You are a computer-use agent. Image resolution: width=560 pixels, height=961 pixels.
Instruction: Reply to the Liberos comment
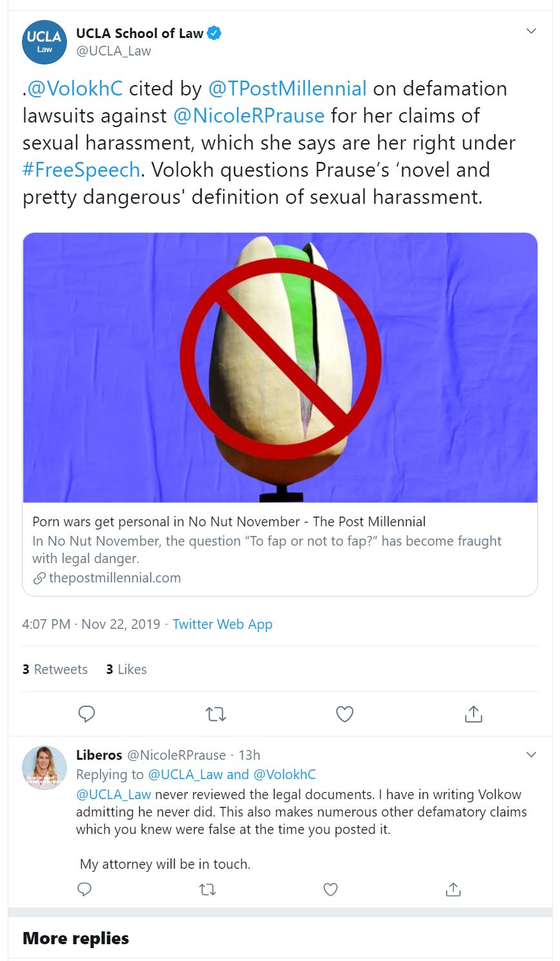[84, 890]
